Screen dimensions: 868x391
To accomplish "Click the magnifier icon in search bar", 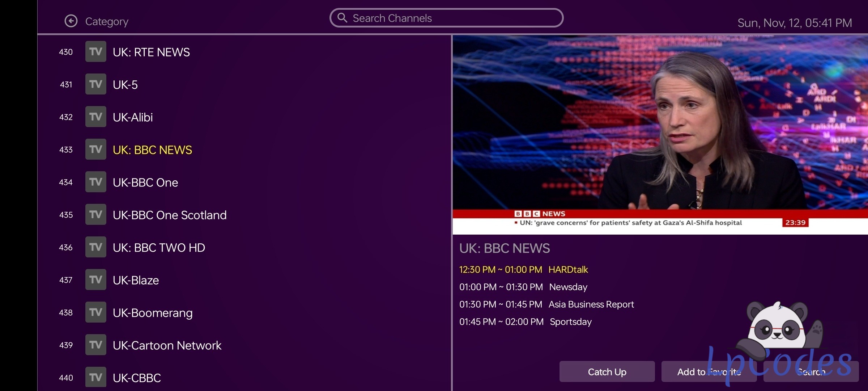I will click(342, 18).
